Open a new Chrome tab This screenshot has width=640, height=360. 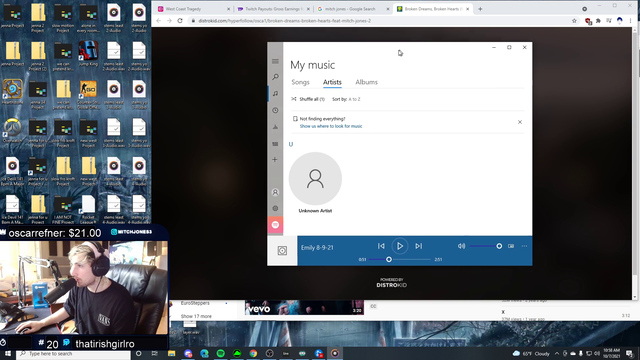480,9
